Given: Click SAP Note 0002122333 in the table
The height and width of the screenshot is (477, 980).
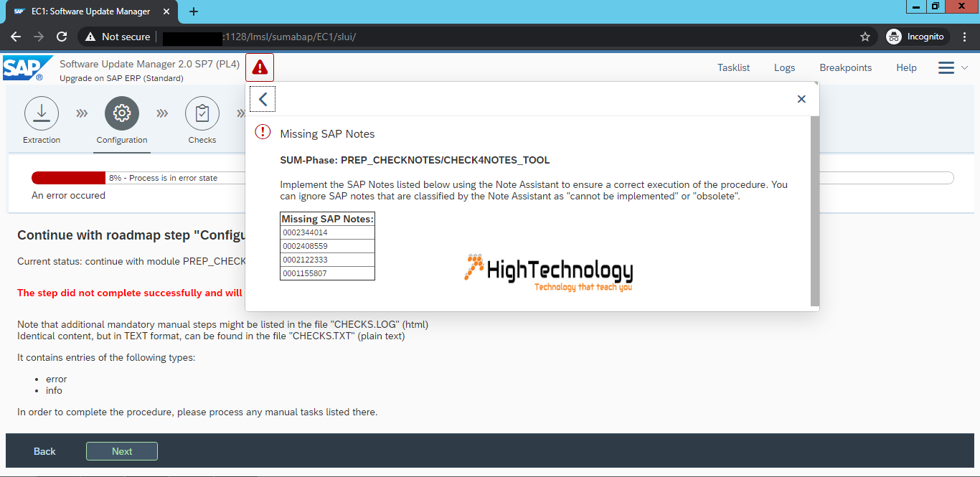Looking at the screenshot, I should point(327,260).
